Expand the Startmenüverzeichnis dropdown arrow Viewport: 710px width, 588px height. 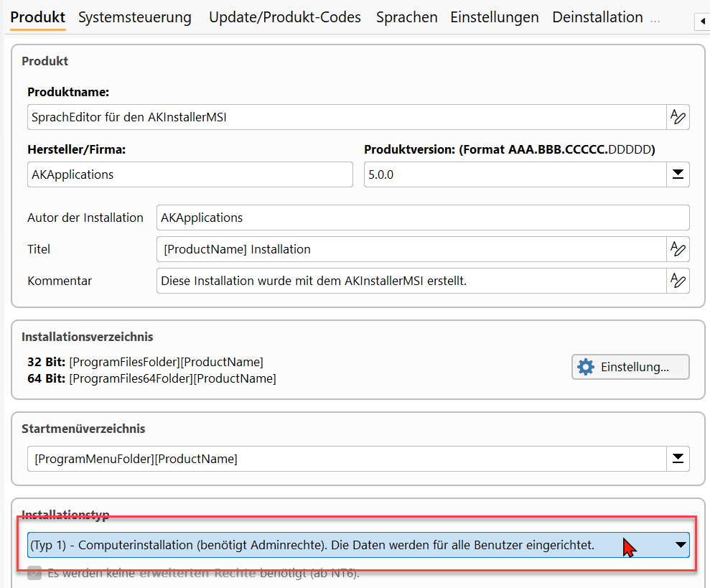tap(678, 459)
